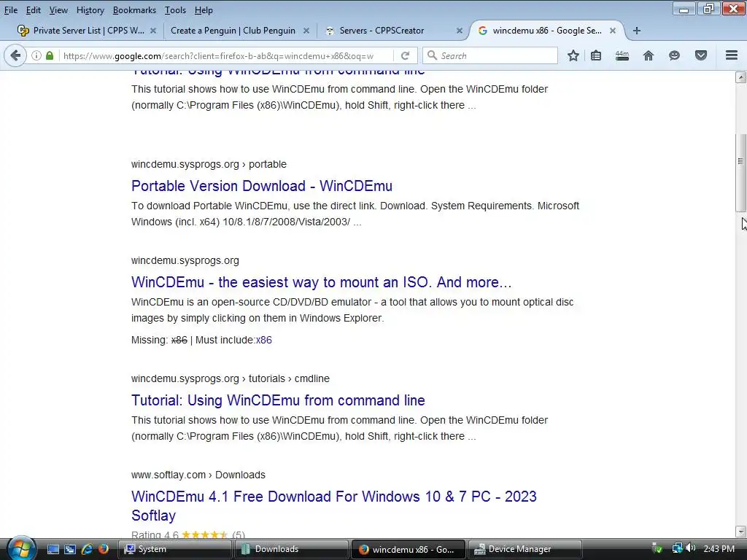This screenshot has width=747, height=560.
Task: Switch between windows quick launch icon
Action: pyautogui.click(x=69, y=549)
